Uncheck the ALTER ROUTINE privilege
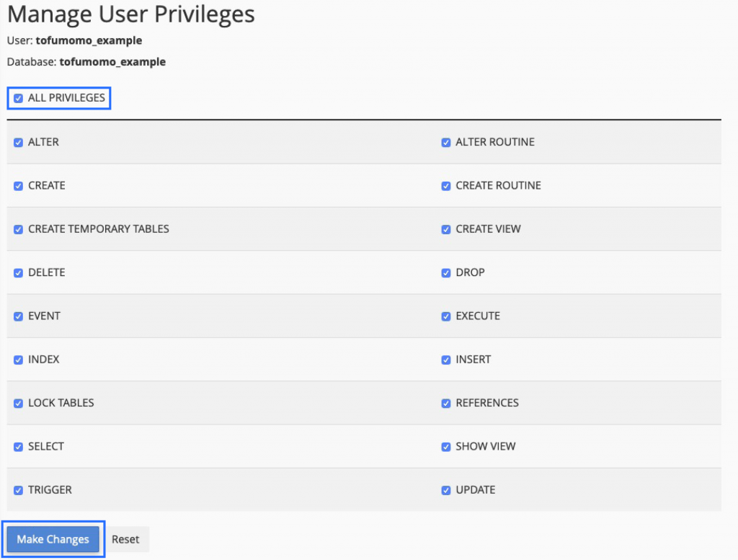 [446, 142]
